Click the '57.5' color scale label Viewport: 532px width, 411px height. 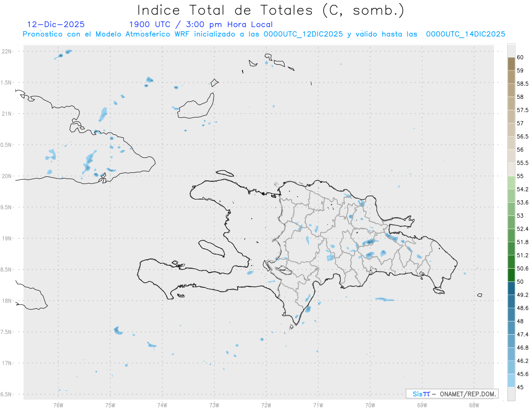coord(522,110)
